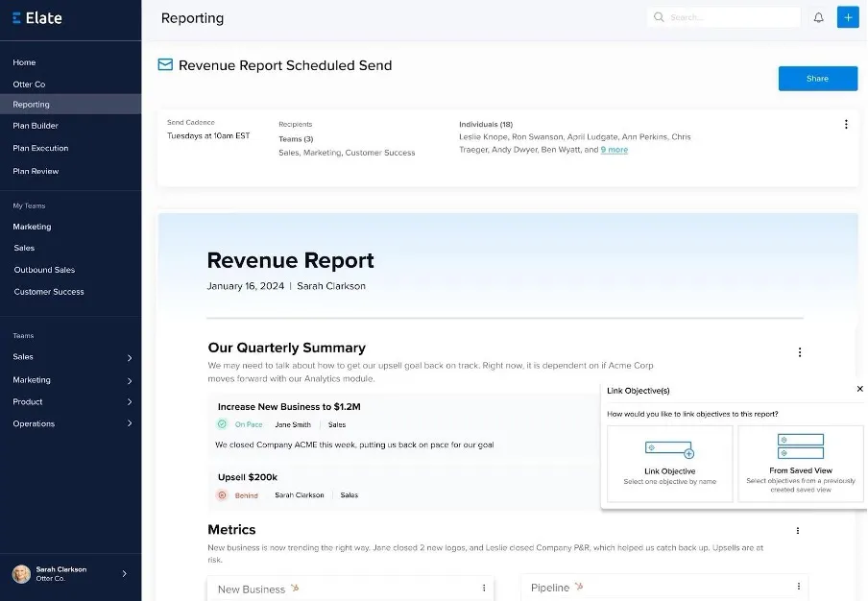Screen dimensions: 868x601
Task: Expand the Marketing team chevron
Action: pyautogui.click(x=130, y=381)
